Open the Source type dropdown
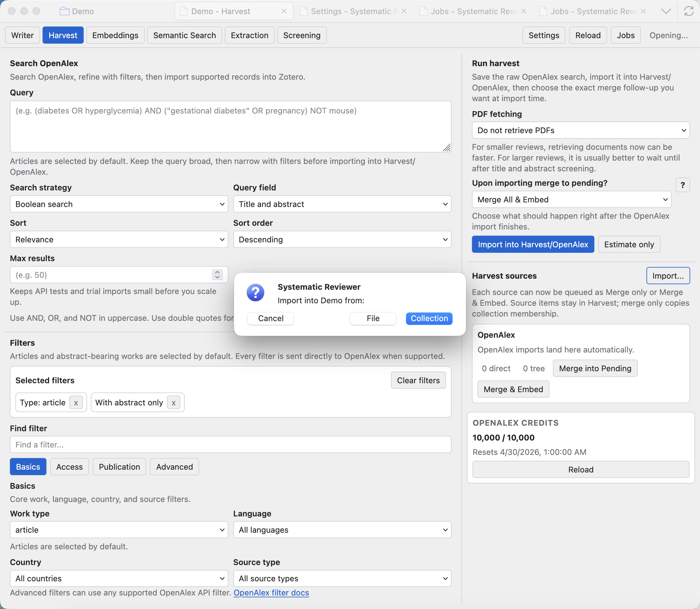700x609 pixels. click(x=342, y=579)
